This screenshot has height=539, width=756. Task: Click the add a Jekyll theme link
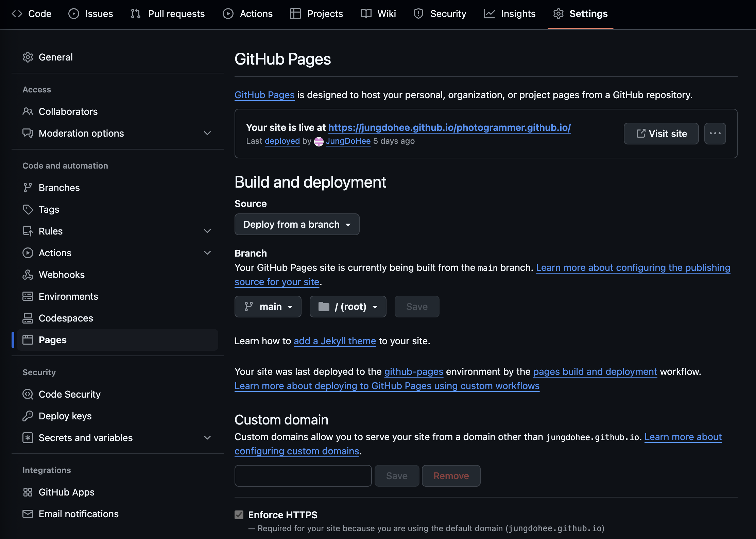335,341
